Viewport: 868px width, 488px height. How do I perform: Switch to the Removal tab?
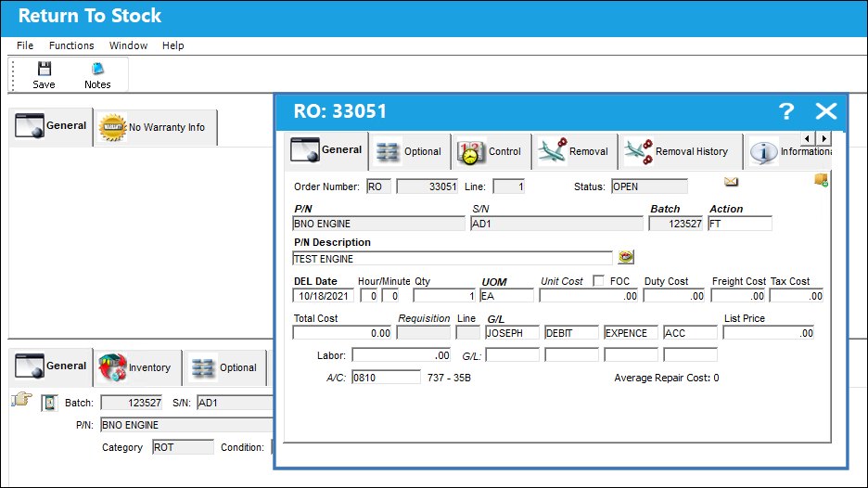click(574, 151)
